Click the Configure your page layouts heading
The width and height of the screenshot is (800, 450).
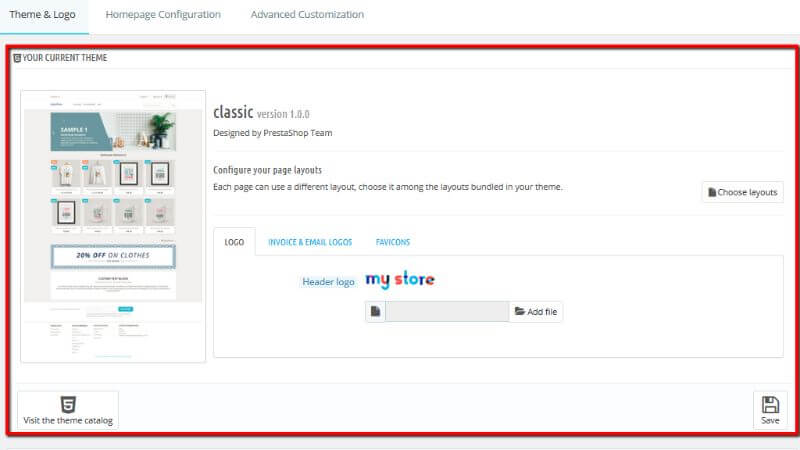coord(267,170)
